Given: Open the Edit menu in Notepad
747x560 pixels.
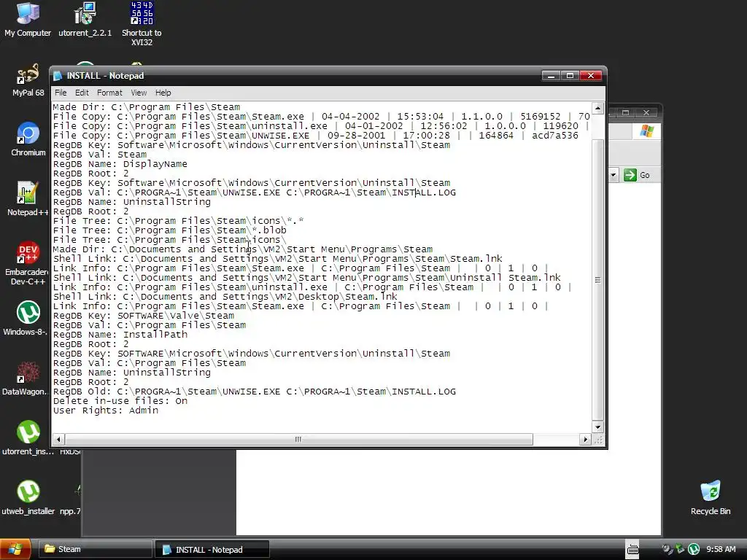Looking at the screenshot, I should tap(82, 93).
